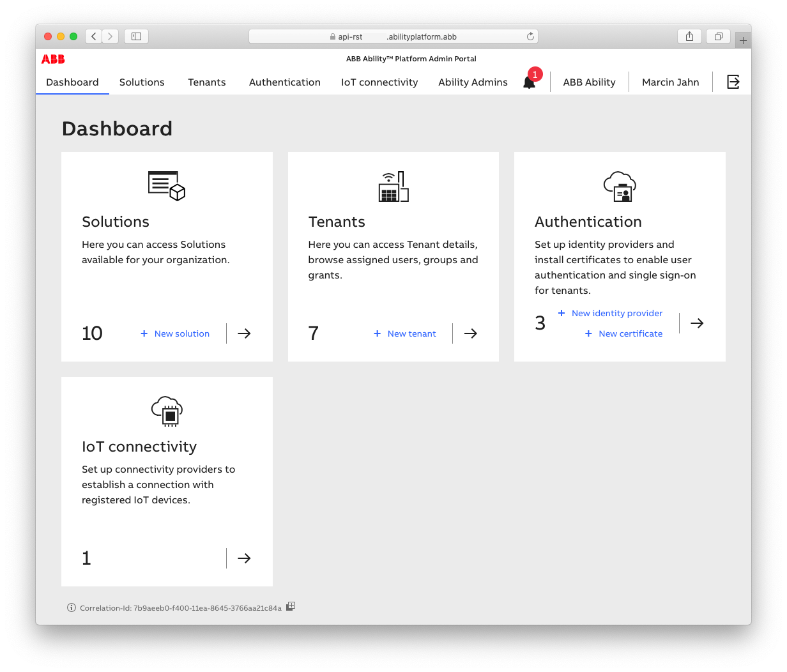
Task: Click the Platform Admin Portal title
Action: point(411,59)
